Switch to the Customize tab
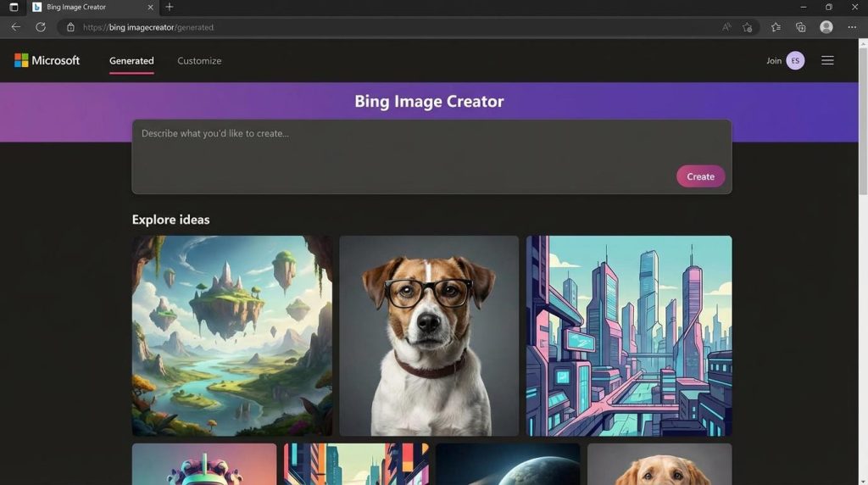 (x=199, y=61)
